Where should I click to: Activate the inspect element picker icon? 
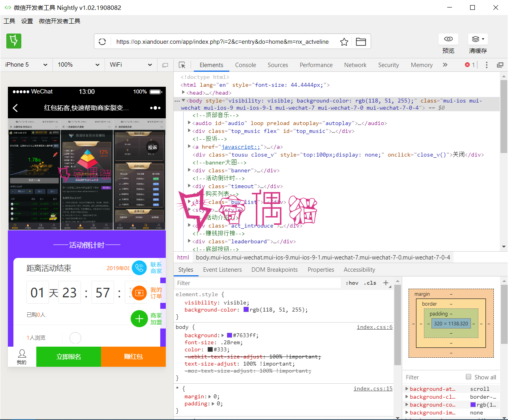[x=182, y=65]
